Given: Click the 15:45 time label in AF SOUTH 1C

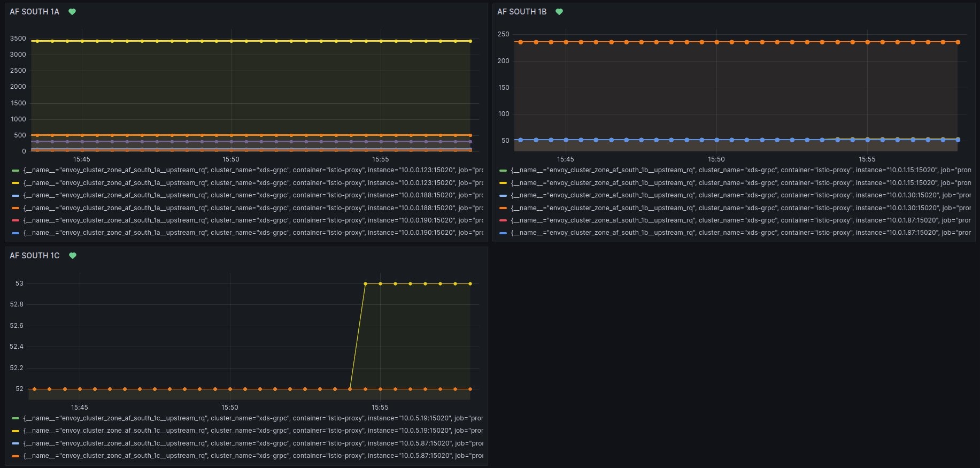Looking at the screenshot, I should click(80, 408).
